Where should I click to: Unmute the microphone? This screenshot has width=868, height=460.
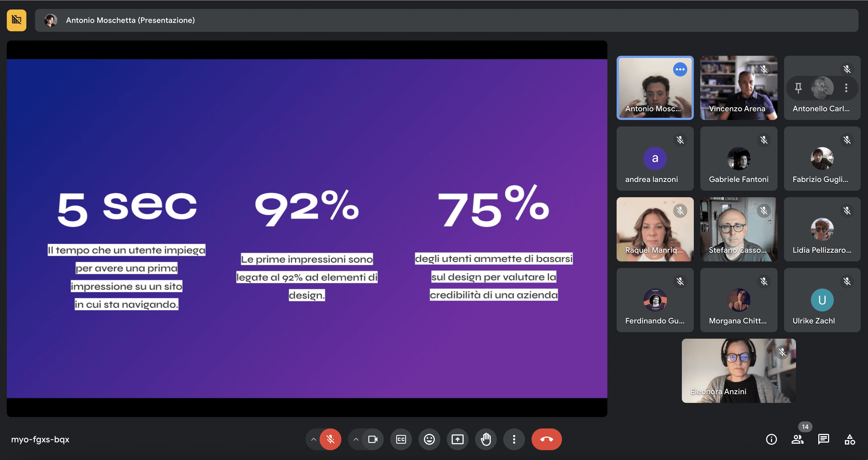[330, 439]
